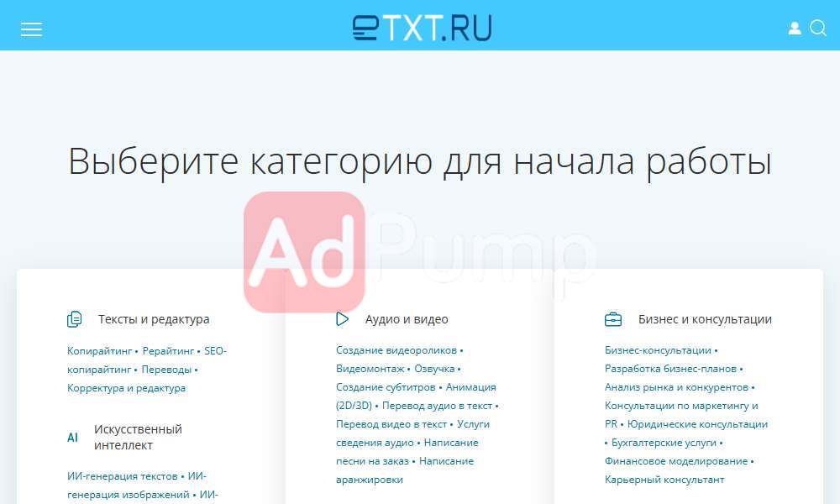Select the Видеомонтаж link
840x504 pixels.
pyautogui.click(x=370, y=369)
